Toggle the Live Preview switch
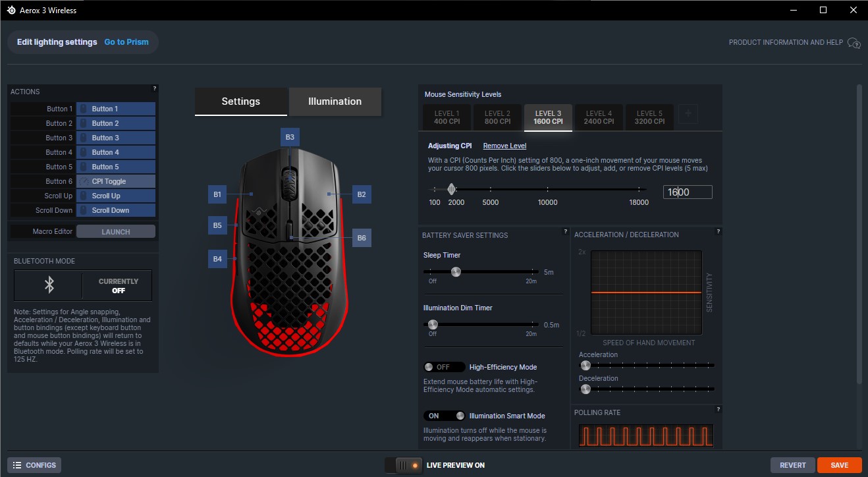868x477 pixels. [405, 465]
